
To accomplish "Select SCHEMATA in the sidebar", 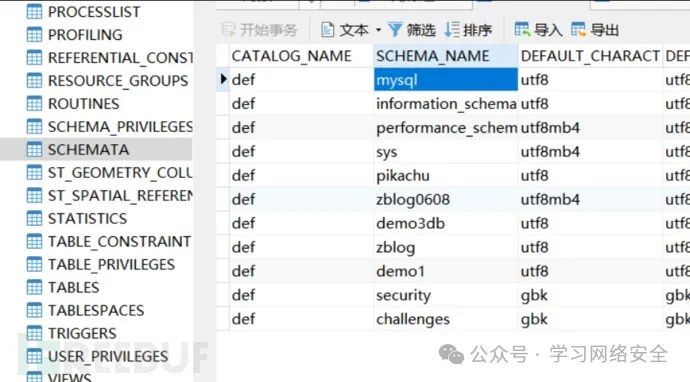I will 88,150.
